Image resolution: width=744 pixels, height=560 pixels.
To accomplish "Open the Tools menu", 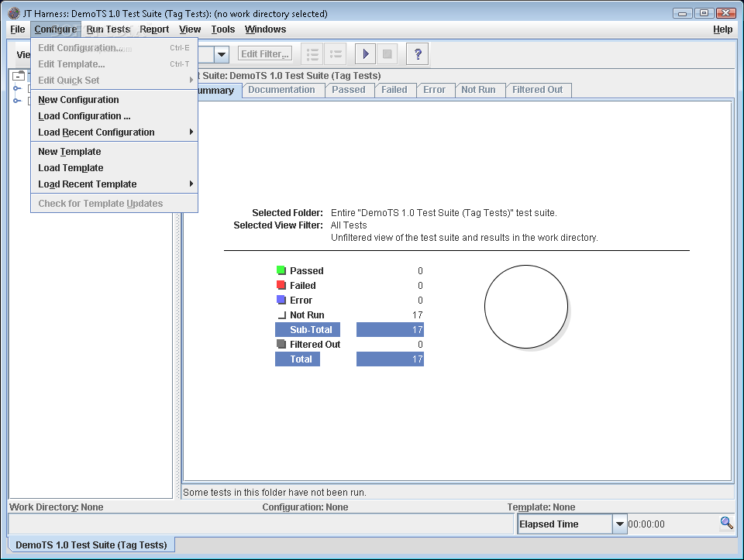I will tap(223, 29).
